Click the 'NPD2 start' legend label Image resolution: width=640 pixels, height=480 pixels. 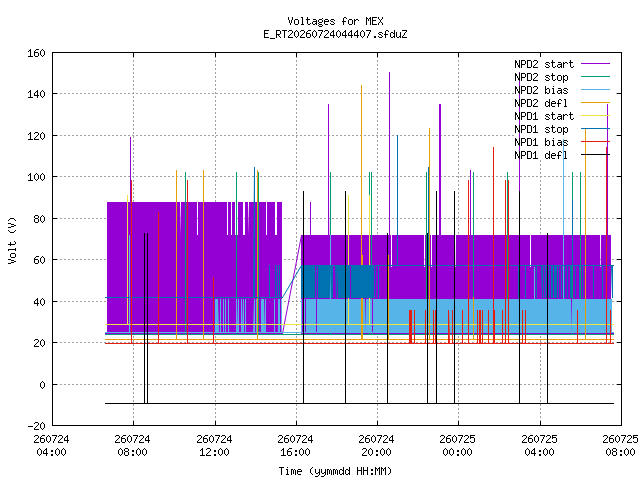544,64
